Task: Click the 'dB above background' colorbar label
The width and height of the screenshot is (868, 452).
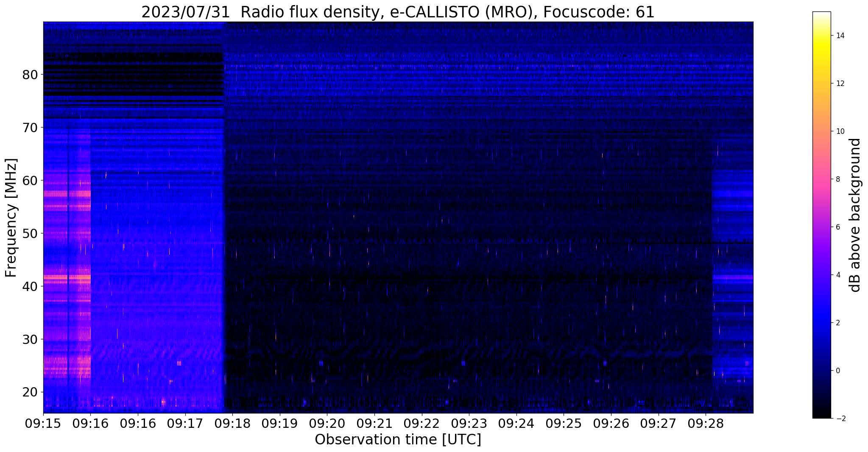Action: (855, 215)
